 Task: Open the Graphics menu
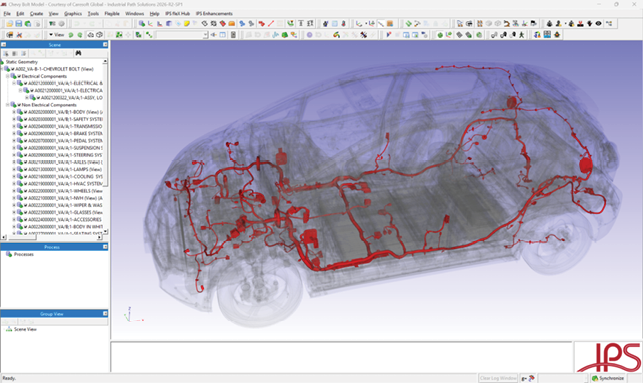tap(73, 14)
